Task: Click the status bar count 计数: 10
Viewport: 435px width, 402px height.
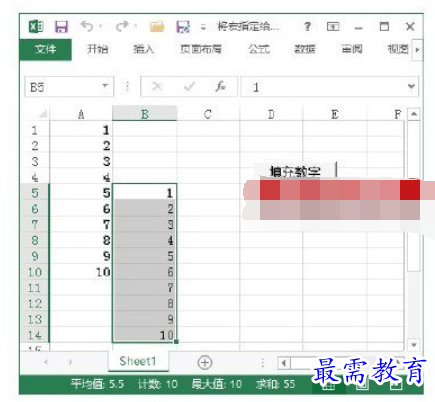Action: pos(158,384)
